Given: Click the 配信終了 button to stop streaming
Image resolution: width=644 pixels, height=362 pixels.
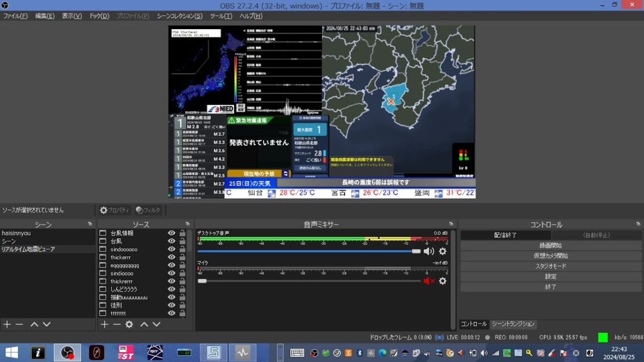Looking at the screenshot, I should tap(505, 235).
